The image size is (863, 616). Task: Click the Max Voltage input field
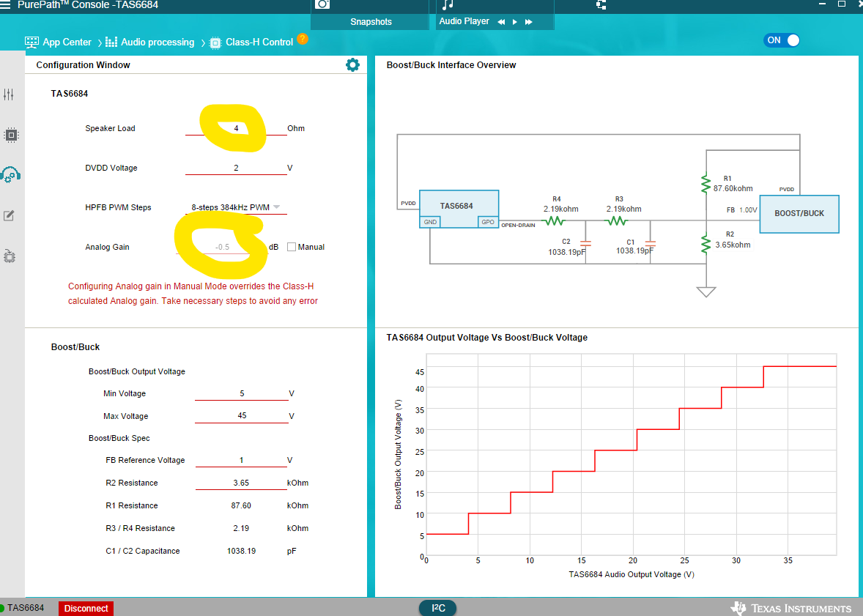(242, 415)
